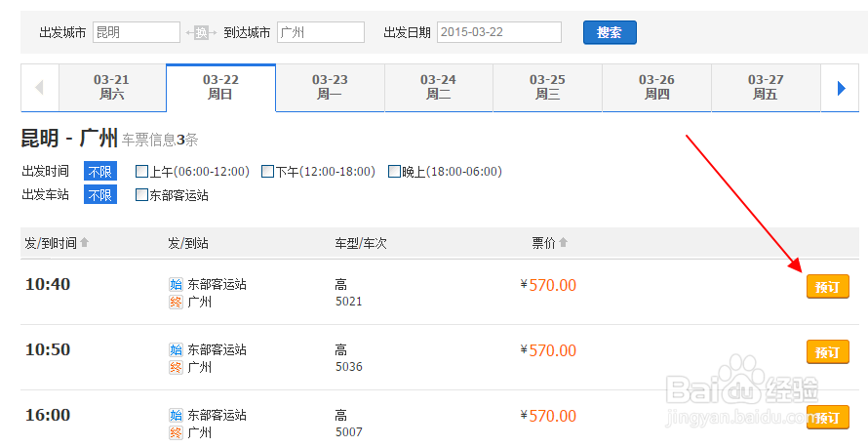Sort by ticket price arrow

pyautogui.click(x=563, y=243)
